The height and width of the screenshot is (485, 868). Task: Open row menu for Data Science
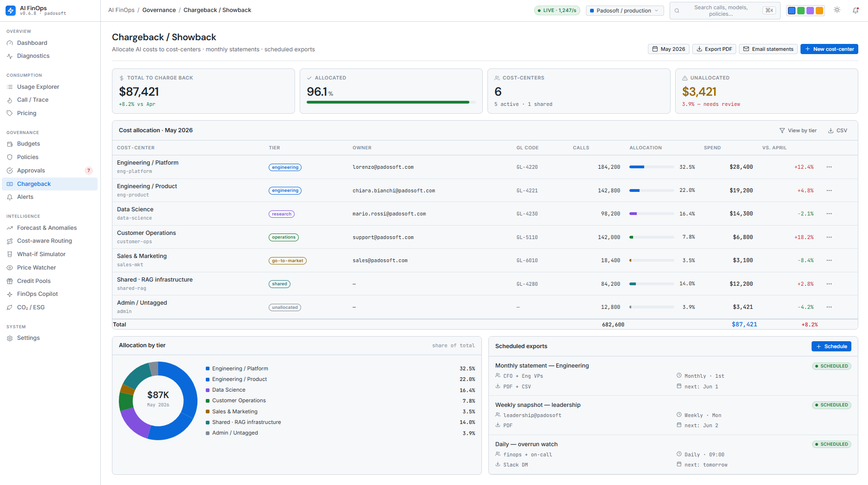pos(829,214)
